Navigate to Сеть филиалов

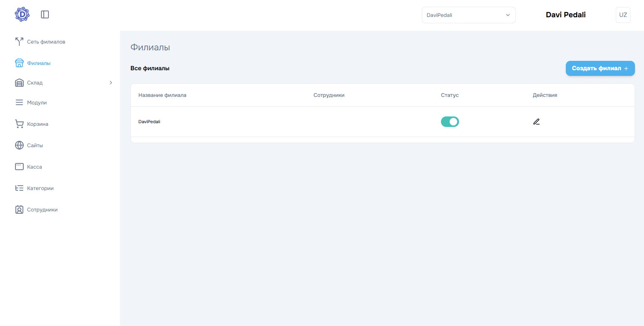click(46, 42)
